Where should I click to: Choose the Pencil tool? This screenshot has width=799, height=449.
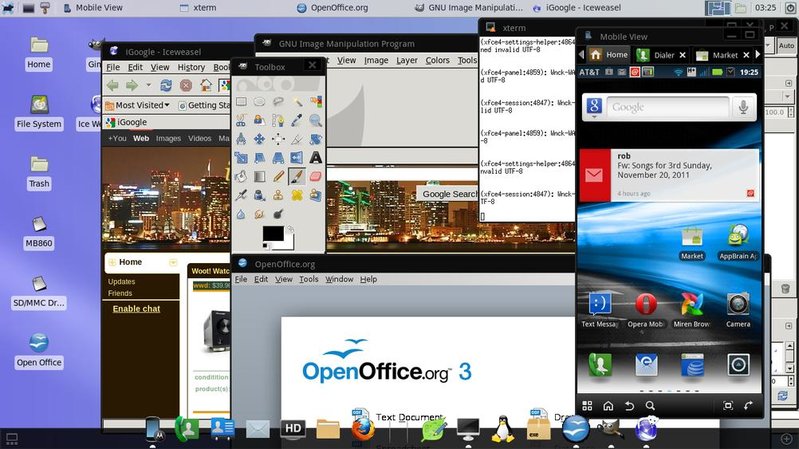(x=278, y=176)
